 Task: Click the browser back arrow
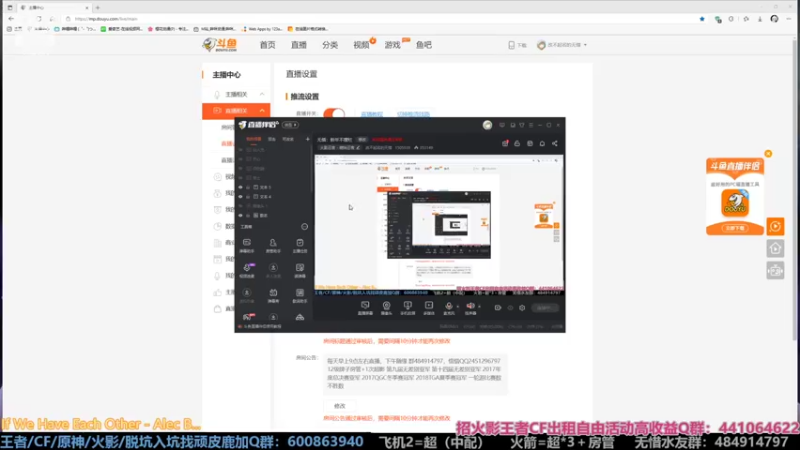[11, 19]
